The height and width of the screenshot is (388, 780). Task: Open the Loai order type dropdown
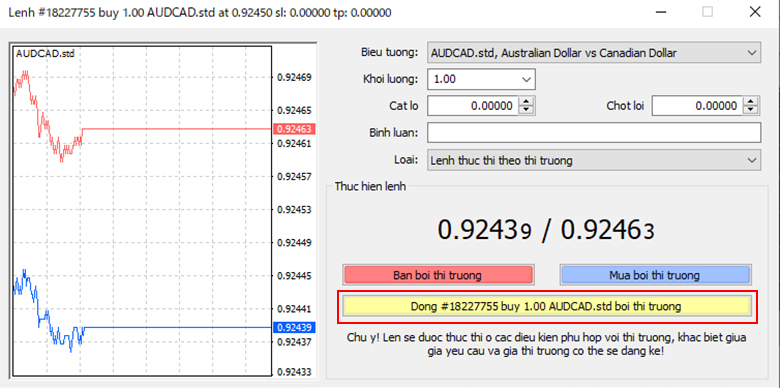[x=594, y=161]
